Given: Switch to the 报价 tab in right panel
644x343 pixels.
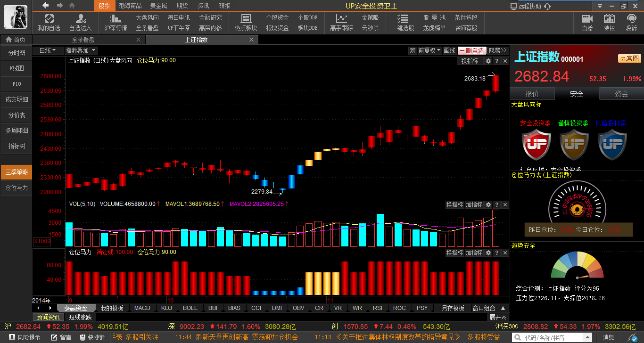Looking at the screenshot, I should [x=532, y=94].
